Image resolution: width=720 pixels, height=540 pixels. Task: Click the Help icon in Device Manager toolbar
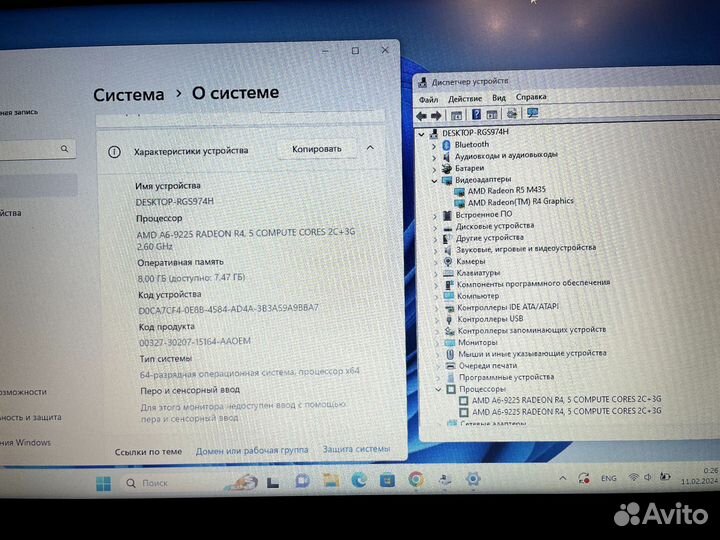tap(476, 114)
